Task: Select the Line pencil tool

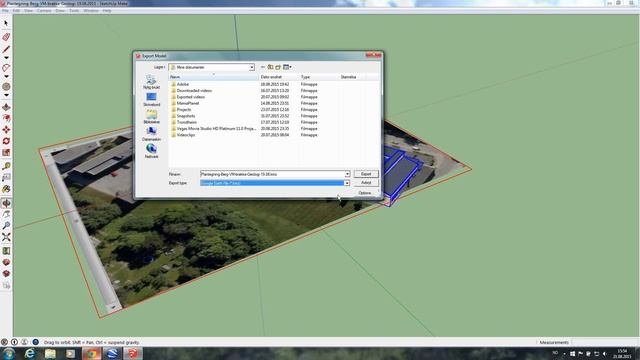Action: (x=6, y=49)
